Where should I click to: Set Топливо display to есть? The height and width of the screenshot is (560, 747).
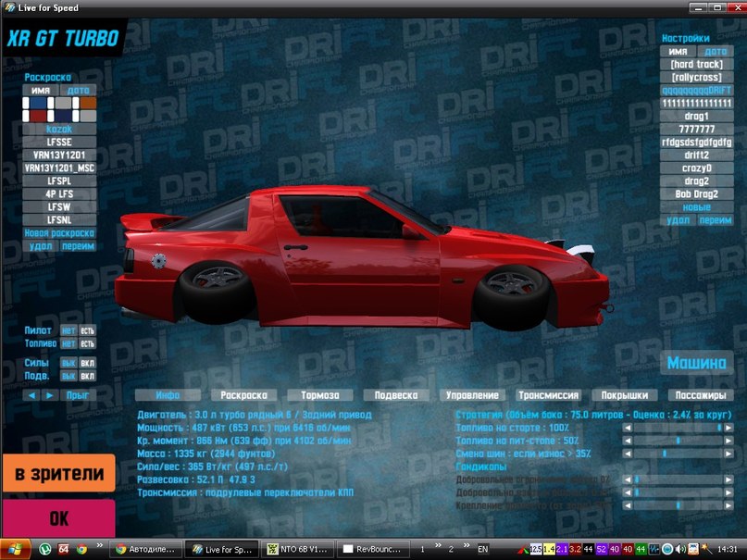[x=87, y=343]
